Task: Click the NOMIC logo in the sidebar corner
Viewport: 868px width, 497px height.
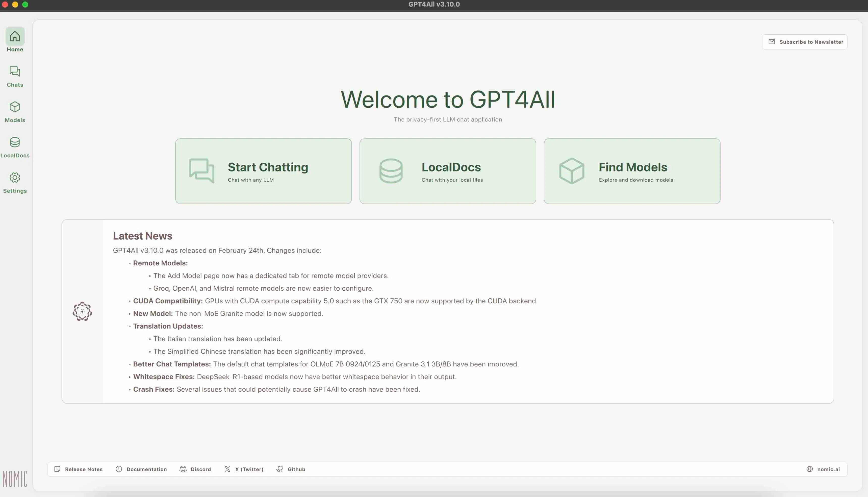Action: [x=15, y=479]
